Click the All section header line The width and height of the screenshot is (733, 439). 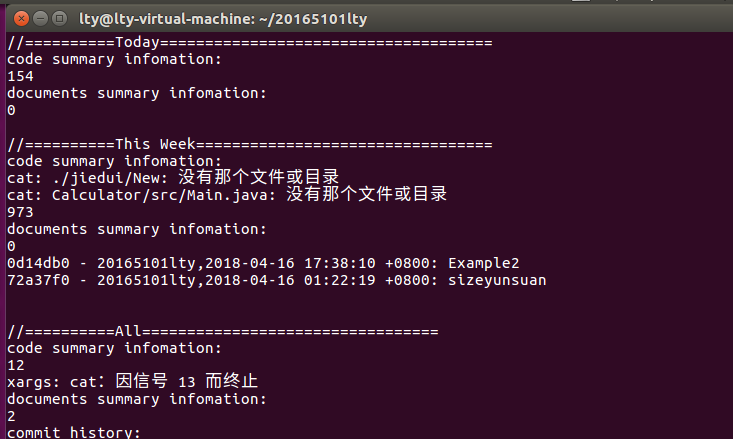pos(223,331)
